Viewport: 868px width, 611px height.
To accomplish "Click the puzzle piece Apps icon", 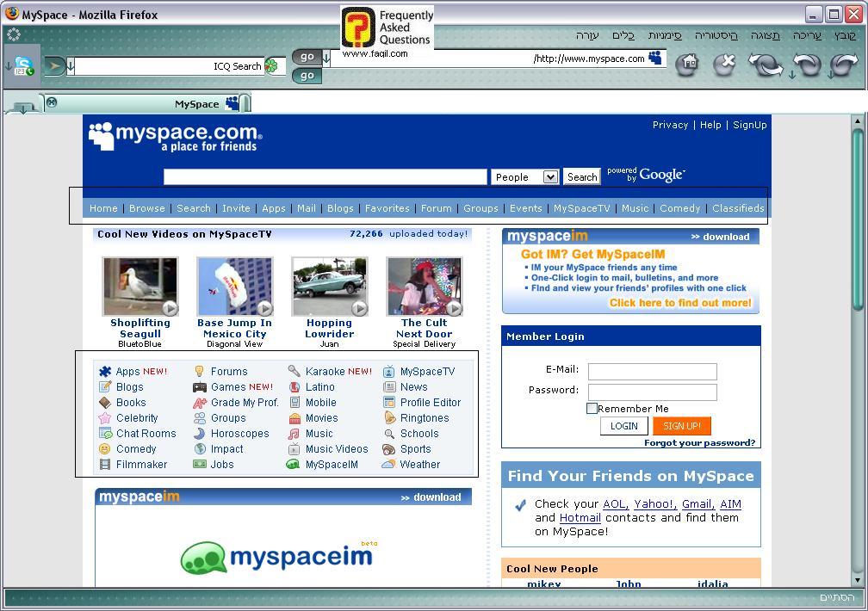I will (x=105, y=372).
